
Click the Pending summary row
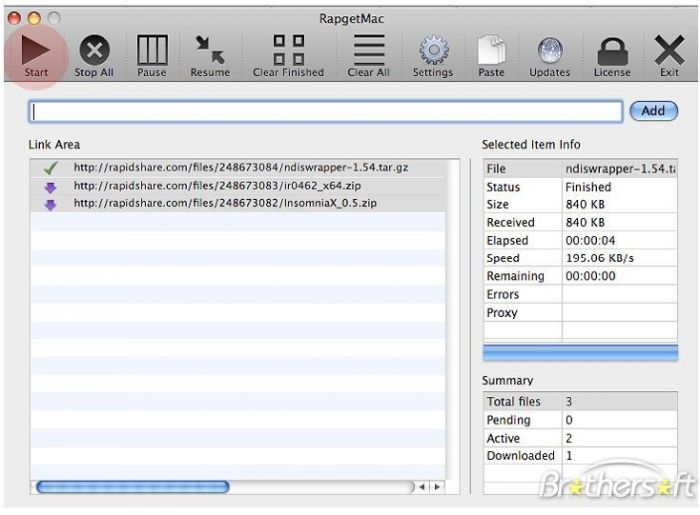tap(580, 420)
